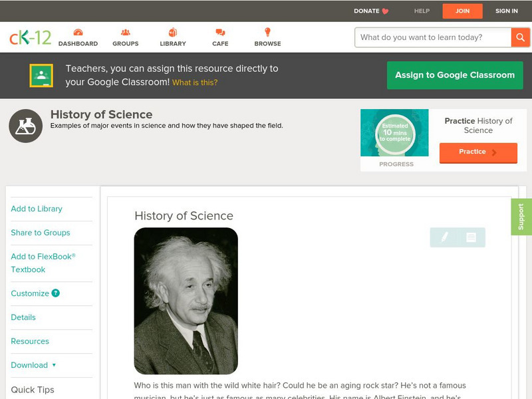Image resolution: width=532 pixels, height=399 pixels.
Task: Click the Customize help question-mark icon
Action: (56, 293)
